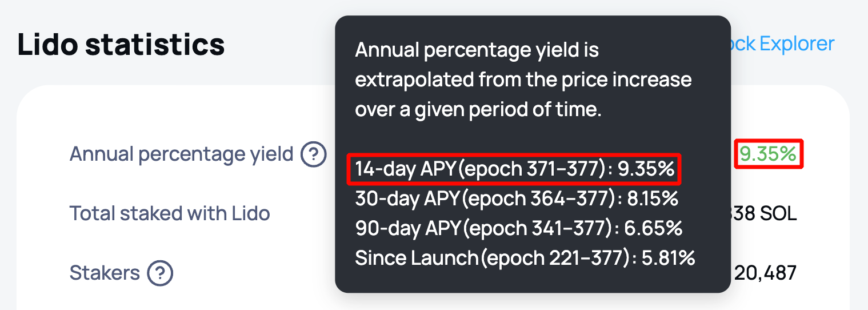Click the "Total staked with Lido" label

coord(170,214)
